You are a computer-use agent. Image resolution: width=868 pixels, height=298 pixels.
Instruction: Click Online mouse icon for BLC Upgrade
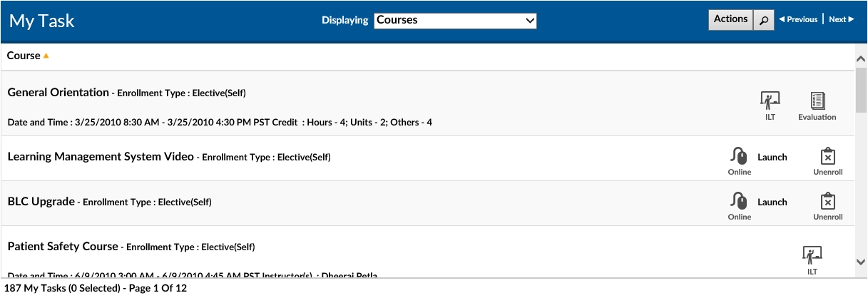(x=739, y=201)
